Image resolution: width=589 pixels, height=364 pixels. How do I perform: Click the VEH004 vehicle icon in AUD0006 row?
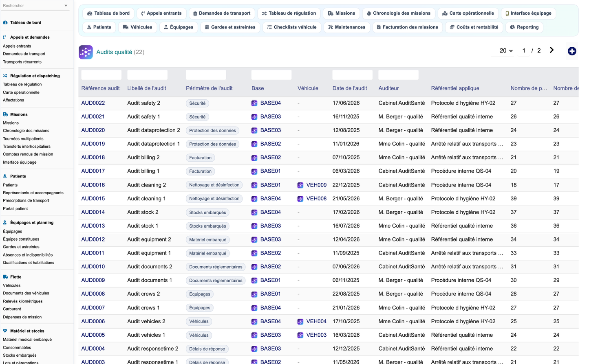pyautogui.click(x=300, y=322)
